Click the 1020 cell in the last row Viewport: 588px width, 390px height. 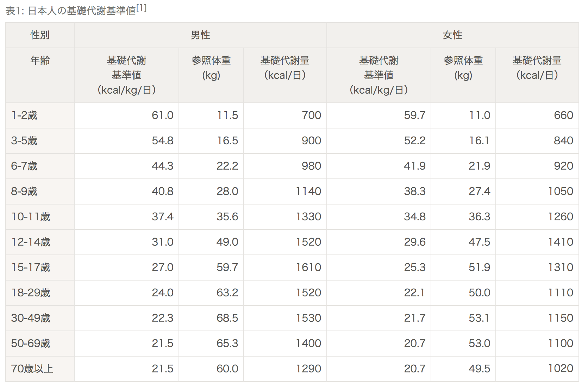(x=561, y=369)
